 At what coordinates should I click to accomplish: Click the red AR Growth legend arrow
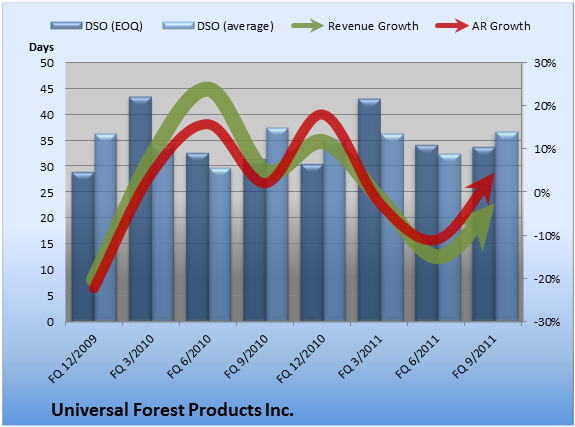(452, 26)
